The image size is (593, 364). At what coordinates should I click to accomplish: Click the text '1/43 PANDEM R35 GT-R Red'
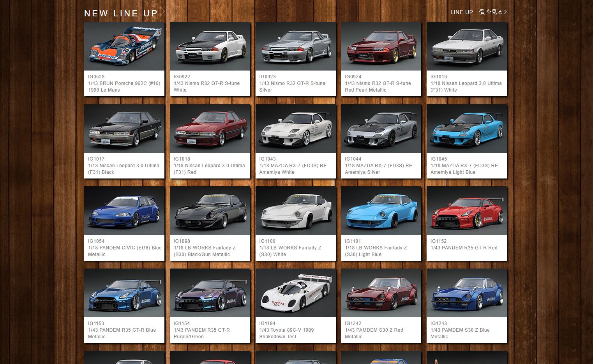[464, 248]
